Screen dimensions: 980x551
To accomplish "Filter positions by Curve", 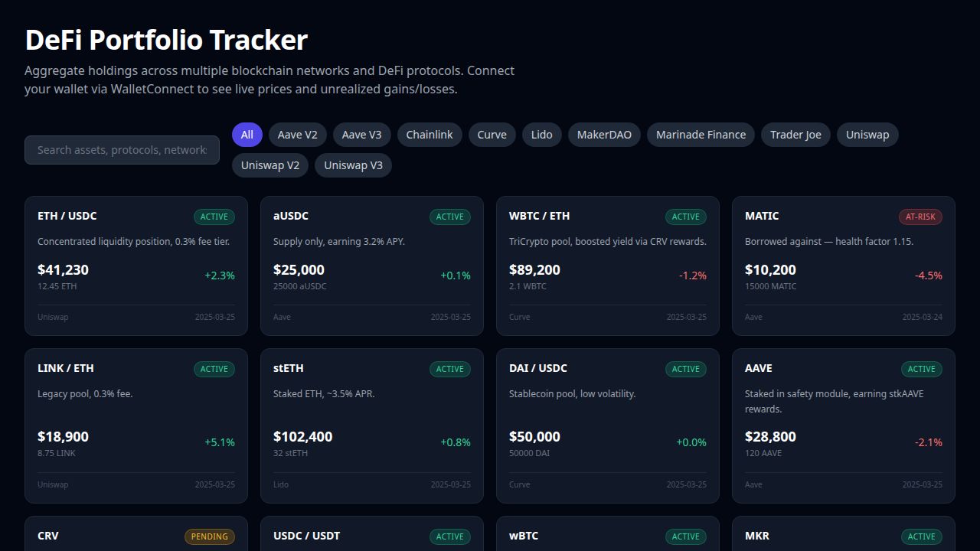I will point(492,135).
